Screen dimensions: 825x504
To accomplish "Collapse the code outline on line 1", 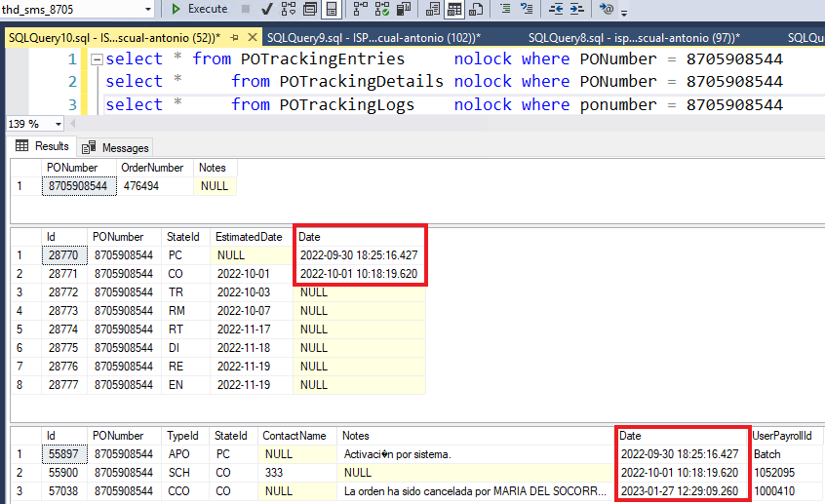I will (97, 59).
